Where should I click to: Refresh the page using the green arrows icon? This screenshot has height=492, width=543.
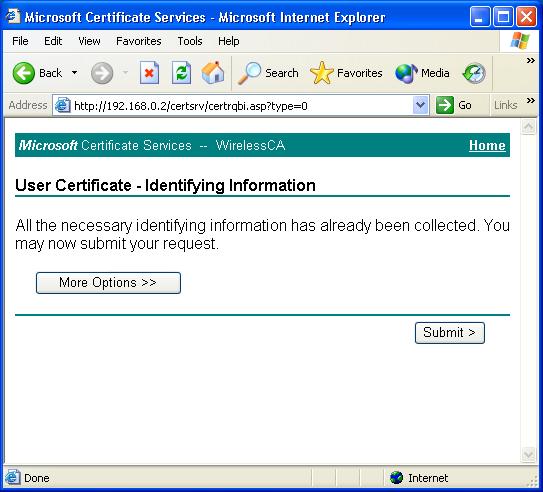coord(181,73)
